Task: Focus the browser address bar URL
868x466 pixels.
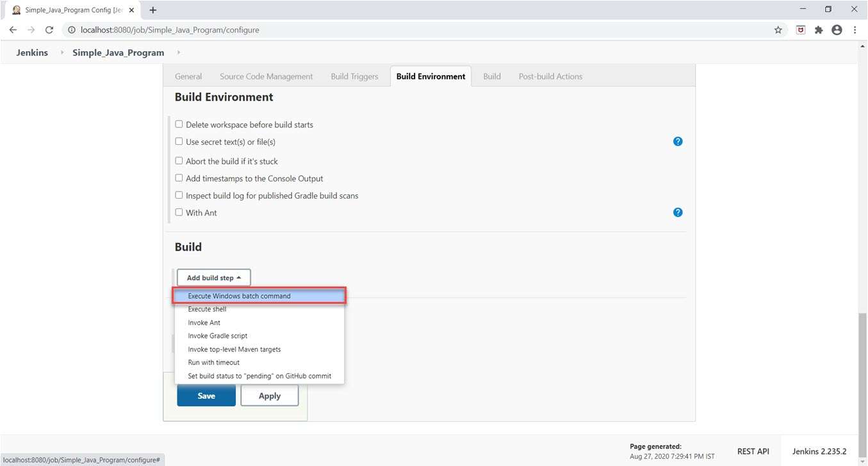Action: [170, 29]
